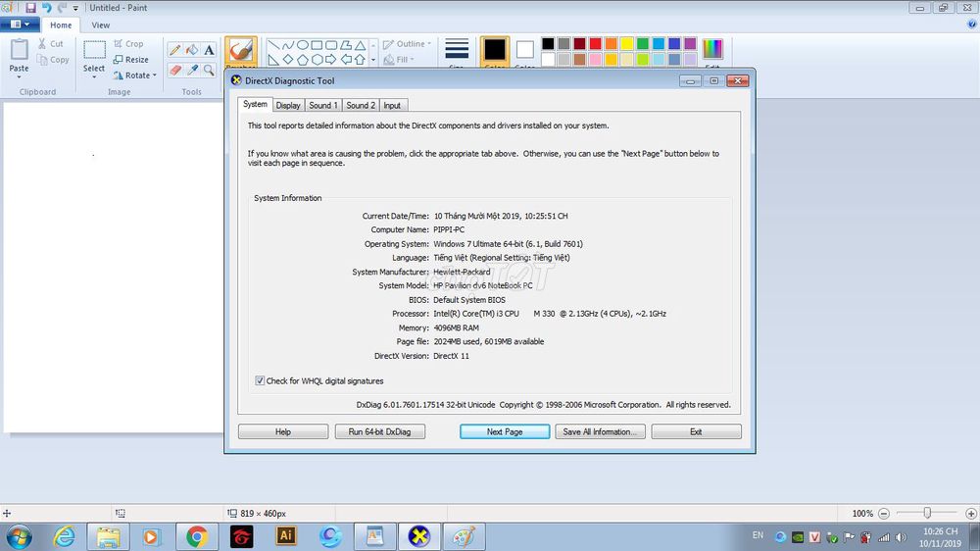Pick the Up arrow shape in Shapes
Screen dimensions: 980x551
click(x=360, y=60)
